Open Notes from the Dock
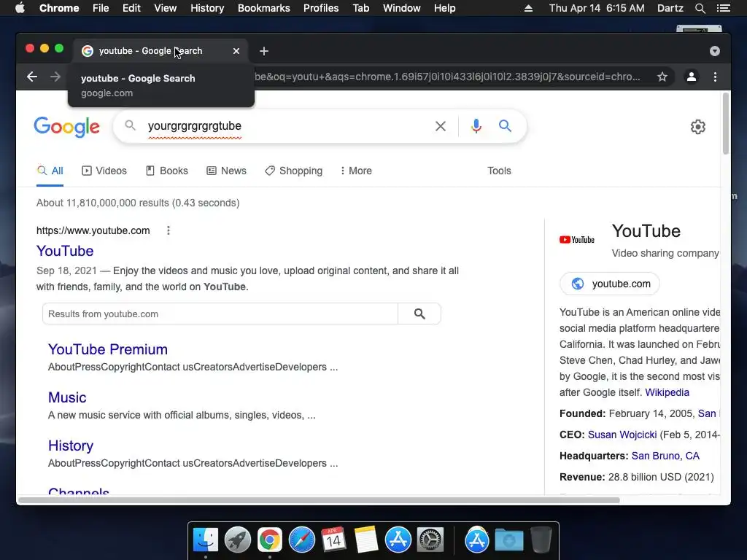This screenshot has width=747, height=560. (366, 540)
